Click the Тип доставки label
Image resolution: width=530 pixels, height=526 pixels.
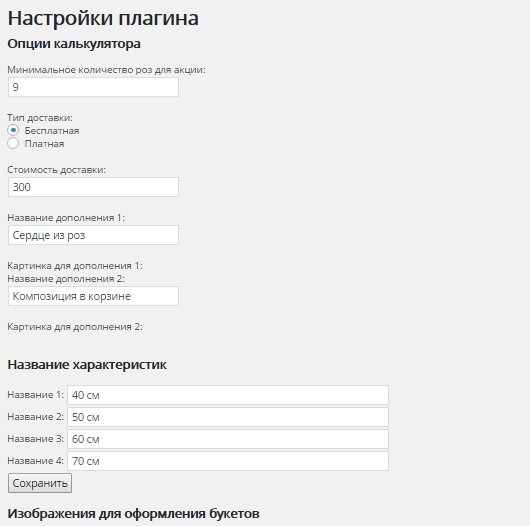pyautogui.click(x=40, y=118)
